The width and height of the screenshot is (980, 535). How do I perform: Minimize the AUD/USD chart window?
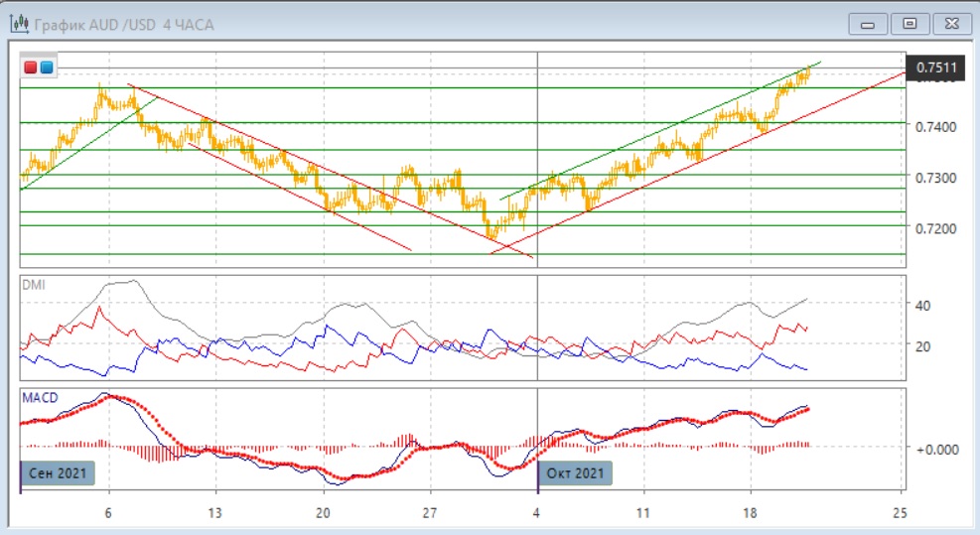click(x=869, y=24)
